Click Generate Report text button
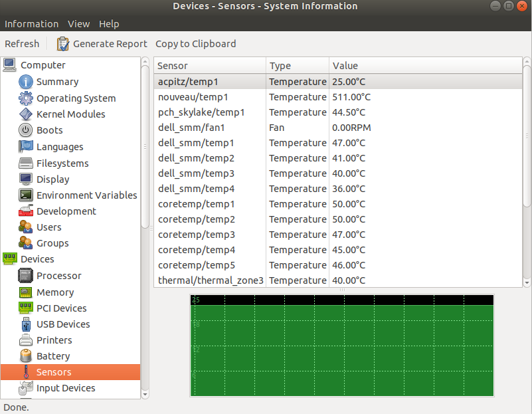The height and width of the screenshot is (414, 532). point(110,44)
